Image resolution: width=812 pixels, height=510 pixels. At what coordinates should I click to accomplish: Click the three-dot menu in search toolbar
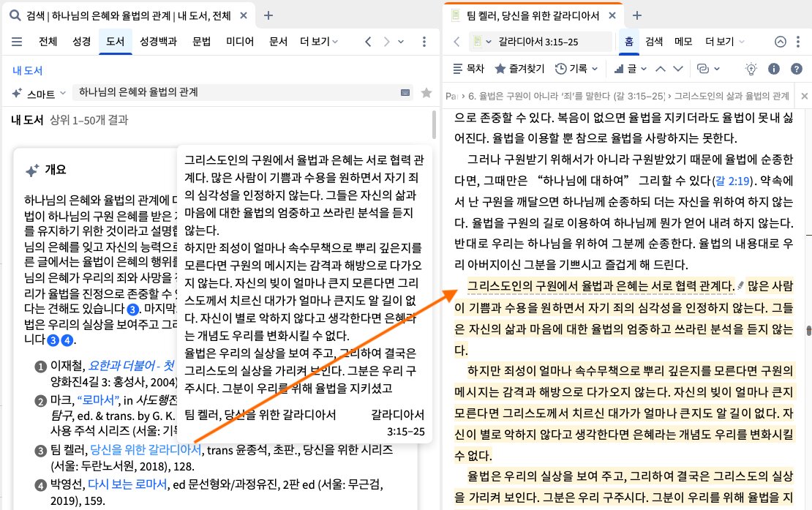(424, 42)
